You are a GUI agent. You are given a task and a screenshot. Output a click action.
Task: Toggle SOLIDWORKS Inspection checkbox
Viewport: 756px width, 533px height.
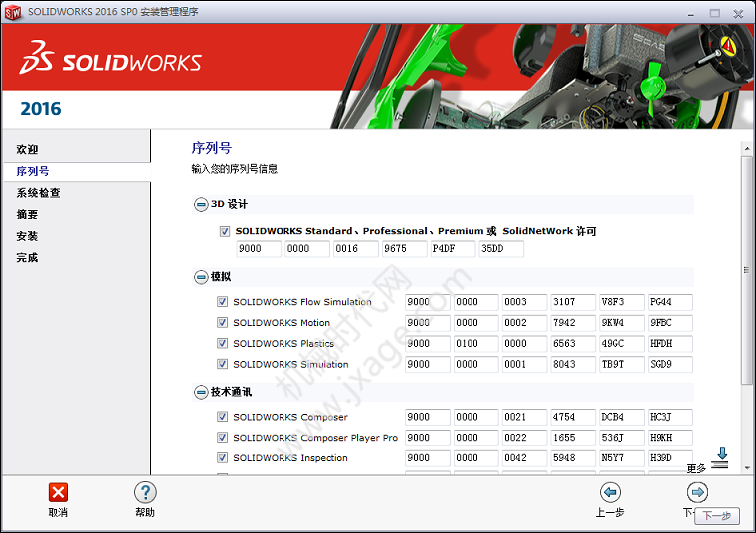point(222,457)
